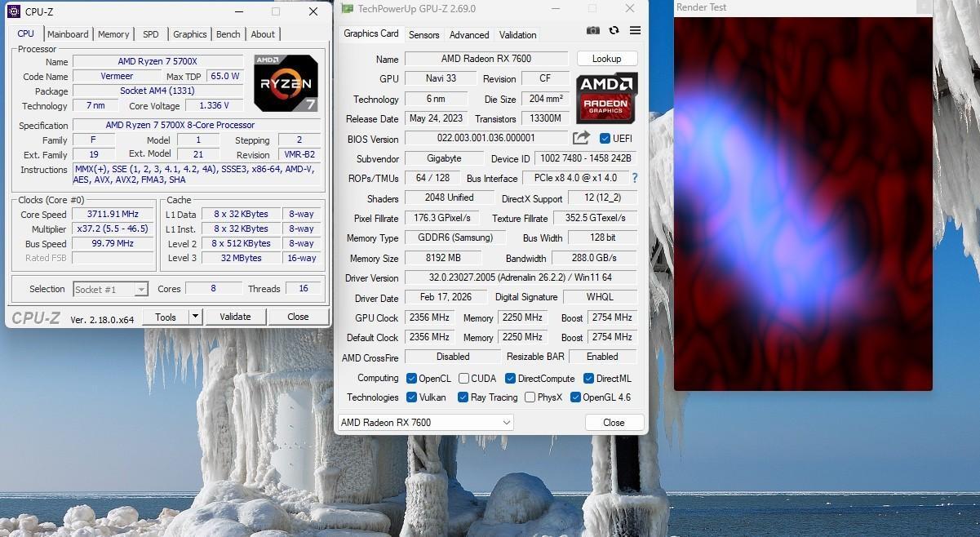Click the BIOS Version field value
This screenshot has height=537, width=980.
point(486,139)
